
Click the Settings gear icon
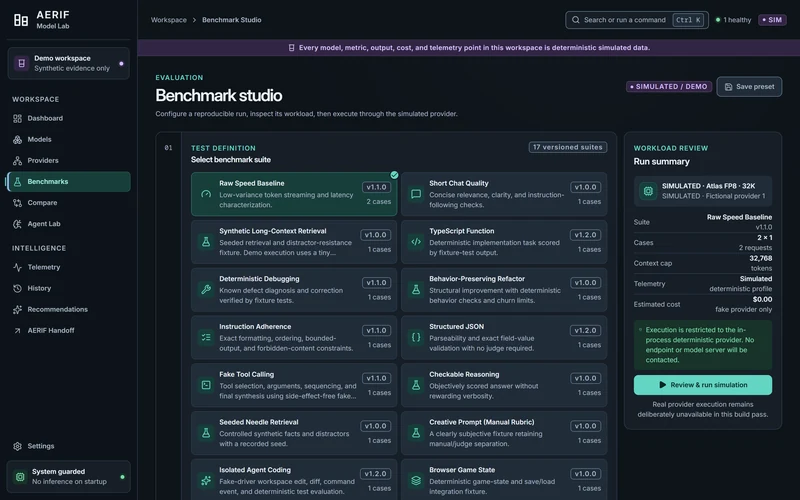[17, 446]
